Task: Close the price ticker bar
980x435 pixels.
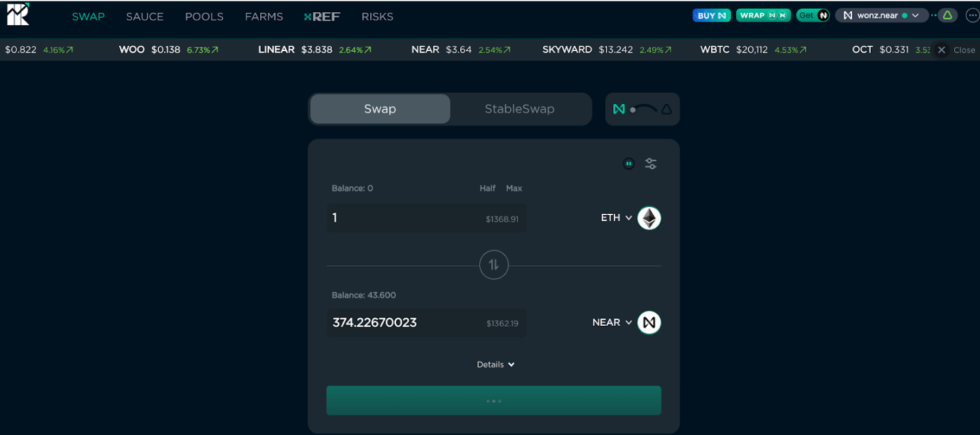Action: (x=956, y=50)
